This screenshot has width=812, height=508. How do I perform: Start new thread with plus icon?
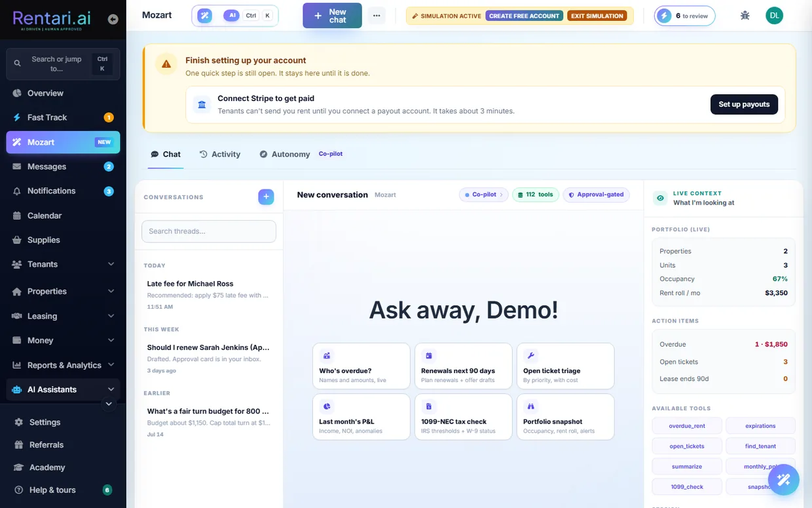pyautogui.click(x=266, y=197)
